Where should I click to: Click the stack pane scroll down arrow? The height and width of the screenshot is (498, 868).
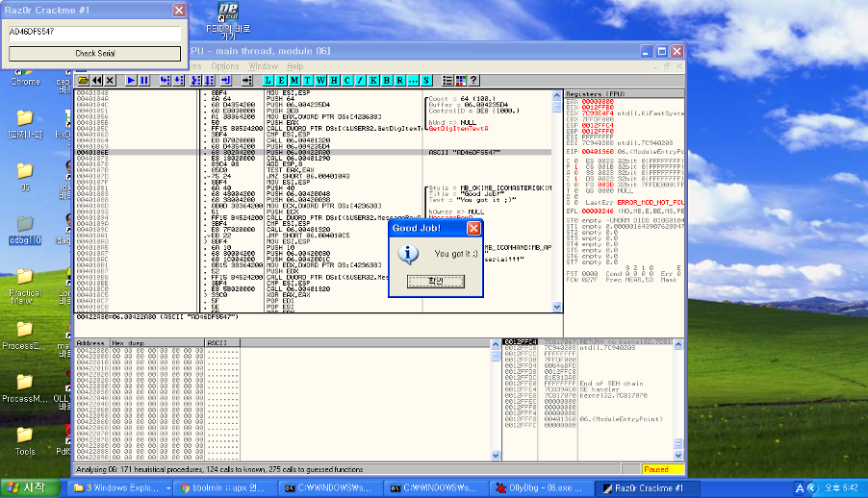(678, 456)
